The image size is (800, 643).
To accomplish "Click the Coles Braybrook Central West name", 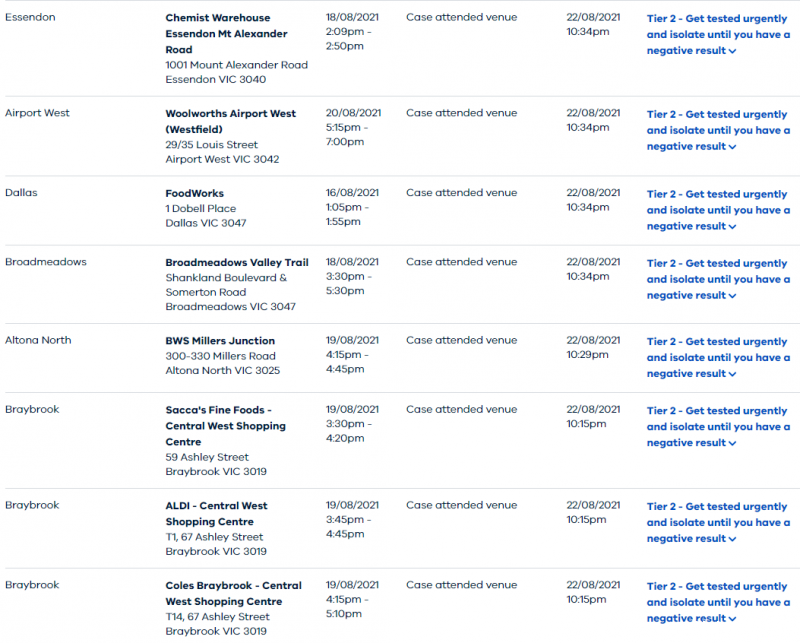I will point(233,593).
